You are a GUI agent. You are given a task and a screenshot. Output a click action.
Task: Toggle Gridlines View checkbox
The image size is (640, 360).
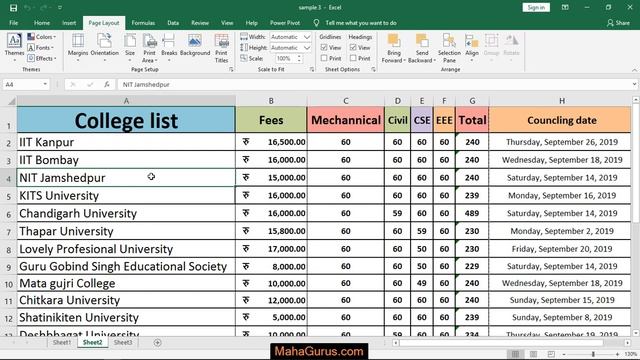pos(324,47)
